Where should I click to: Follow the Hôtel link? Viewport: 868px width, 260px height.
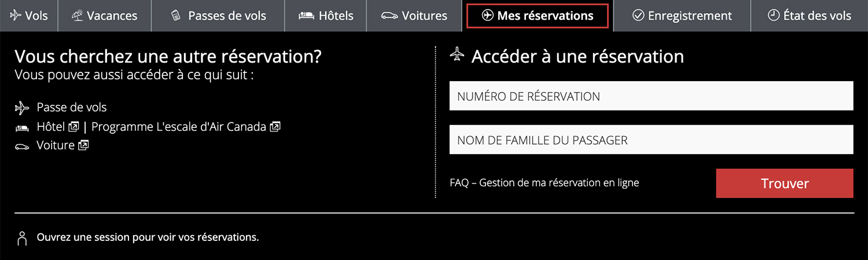coord(50,126)
